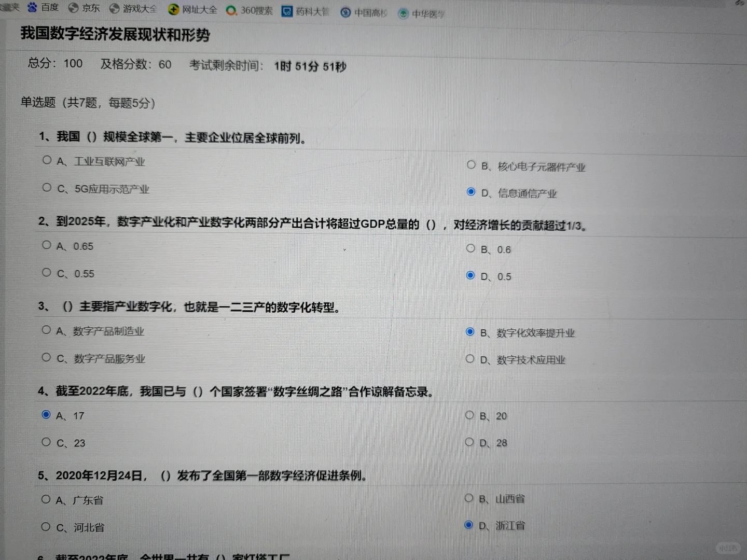
Task: Select option B 山西省
Action: coord(469,498)
